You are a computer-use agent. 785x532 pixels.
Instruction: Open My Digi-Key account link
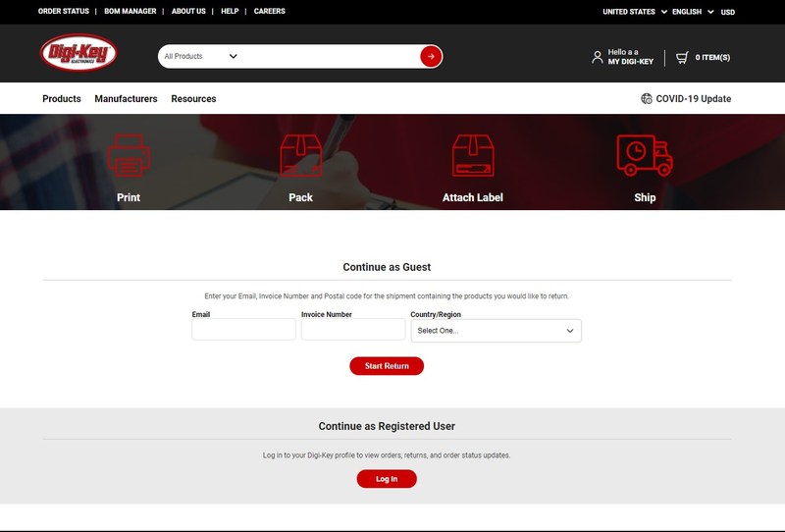pyautogui.click(x=631, y=62)
